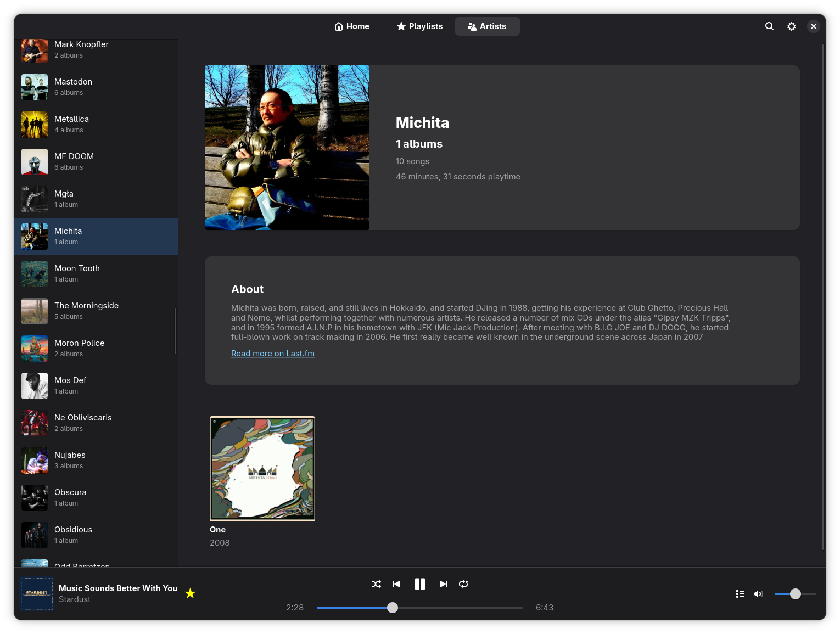Click the song progress bar
840x634 pixels.
pyautogui.click(x=420, y=608)
